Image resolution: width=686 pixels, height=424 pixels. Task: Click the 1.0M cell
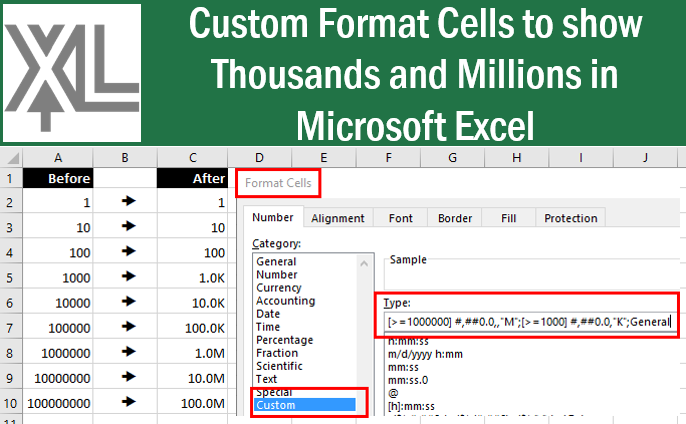pyautogui.click(x=192, y=353)
